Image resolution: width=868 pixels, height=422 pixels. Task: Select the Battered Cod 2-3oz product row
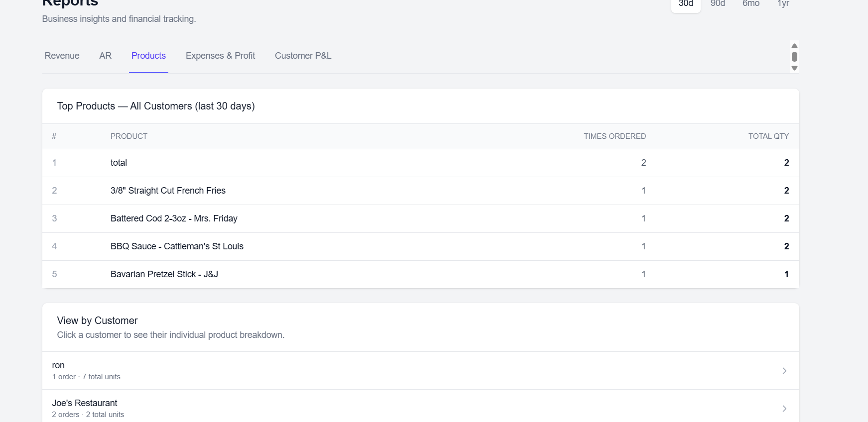(174, 218)
